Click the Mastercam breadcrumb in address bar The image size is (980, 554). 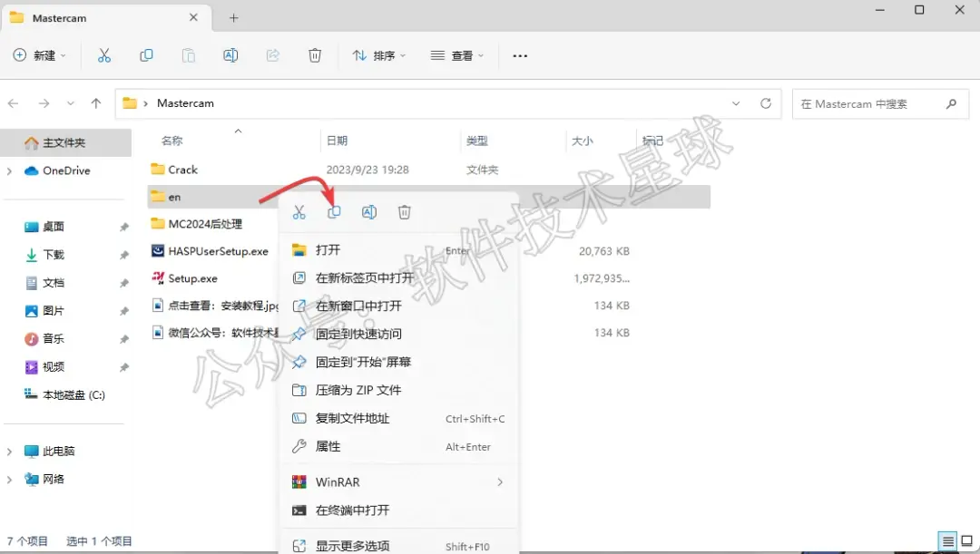pyautogui.click(x=185, y=103)
